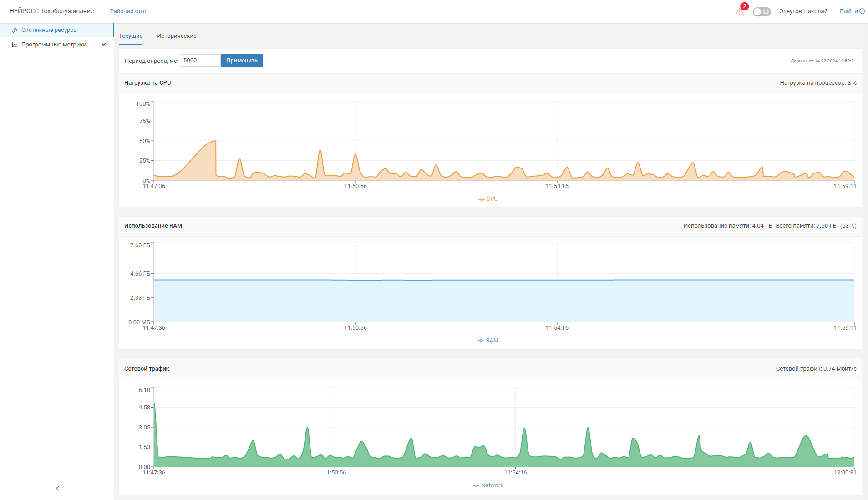
Task: Click the Сетевой трафик heading
Action: tap(147, 369)
